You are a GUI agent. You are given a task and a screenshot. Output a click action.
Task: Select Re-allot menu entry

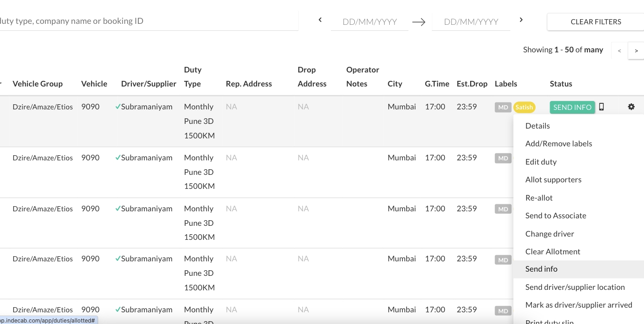(x=539, y=198)
